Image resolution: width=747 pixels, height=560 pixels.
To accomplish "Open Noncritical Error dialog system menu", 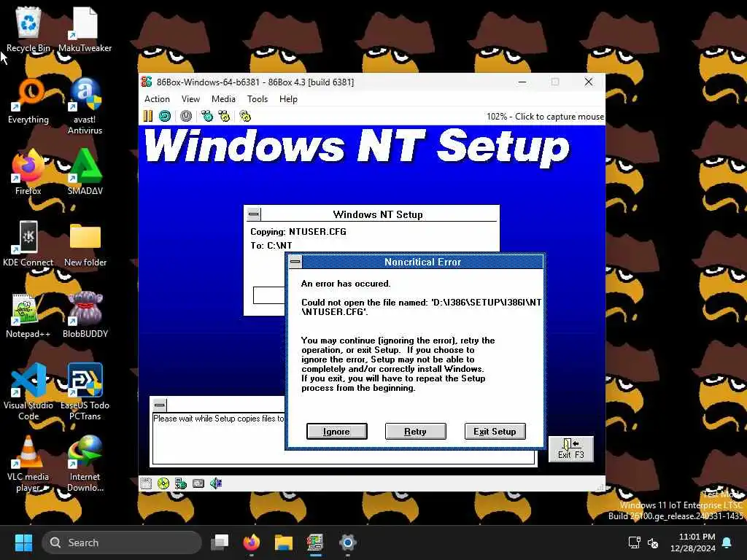I will [x=295, y=262].
